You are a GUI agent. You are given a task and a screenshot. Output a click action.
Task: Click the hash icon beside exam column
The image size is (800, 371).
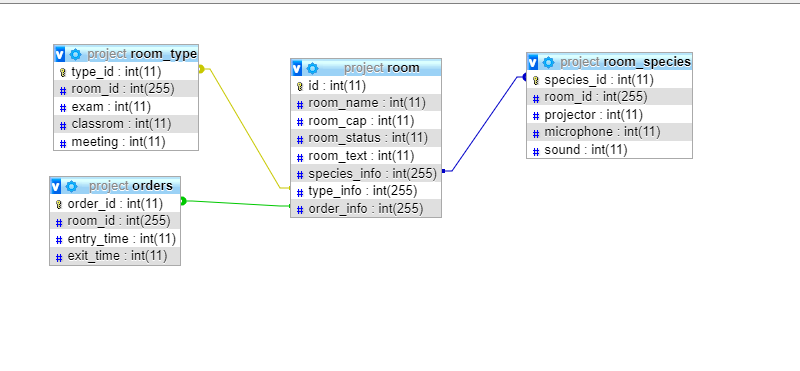(x=63, y=108)
